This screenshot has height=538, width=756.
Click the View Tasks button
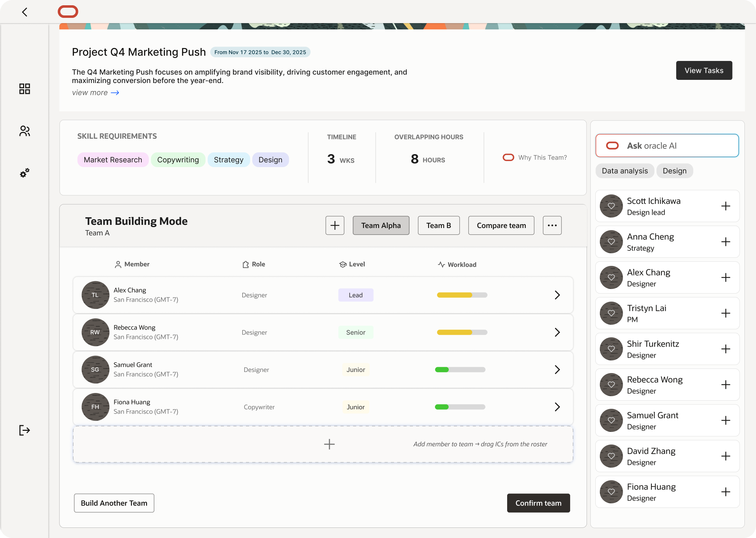click(x=704, y=70)
